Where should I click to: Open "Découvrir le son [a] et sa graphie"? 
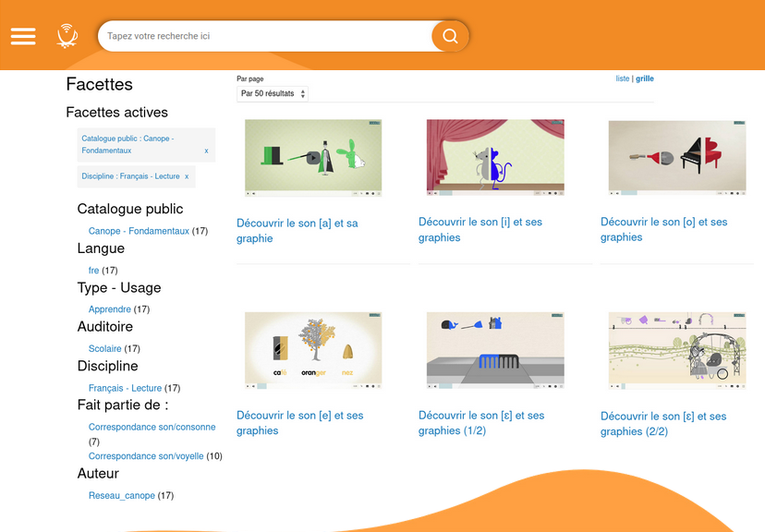tap(296, 230)
